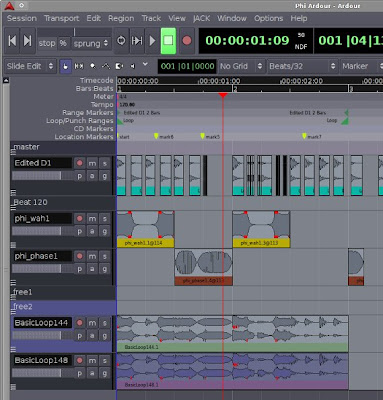Open the Slide Edit mode dropdown
Screen dimensions: 383x400
pos(30,66)
